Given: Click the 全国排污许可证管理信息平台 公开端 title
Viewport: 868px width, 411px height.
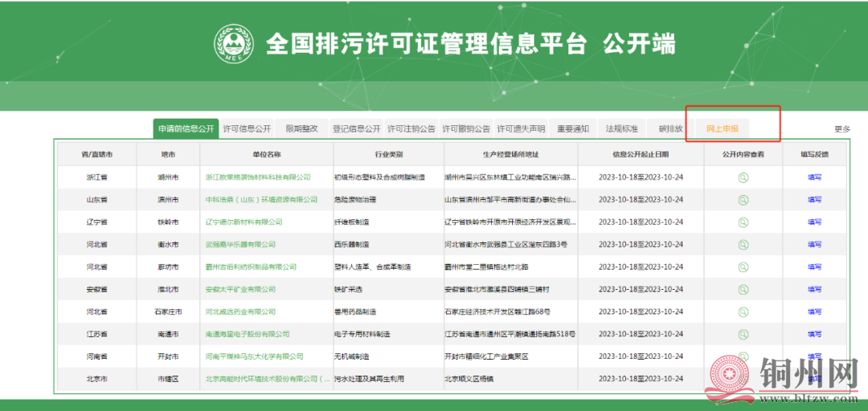Looking at the screenshot, I should coord(470,44).
